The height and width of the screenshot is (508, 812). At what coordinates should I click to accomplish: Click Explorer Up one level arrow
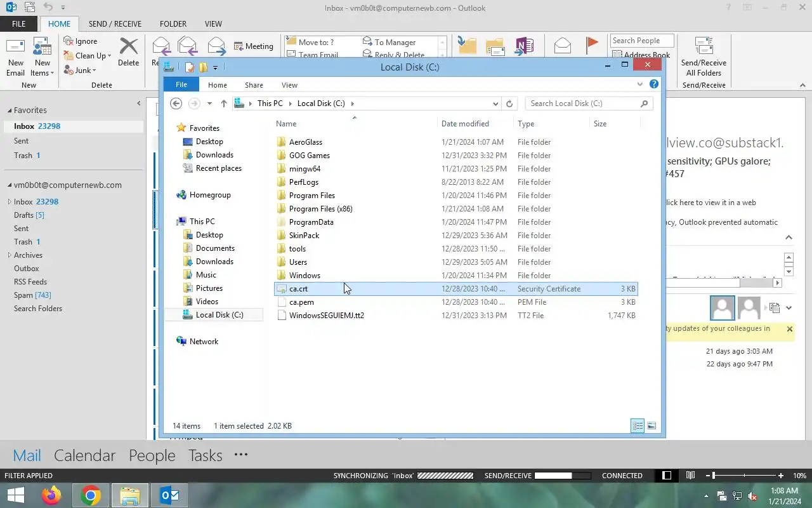(x=224, y=104)
